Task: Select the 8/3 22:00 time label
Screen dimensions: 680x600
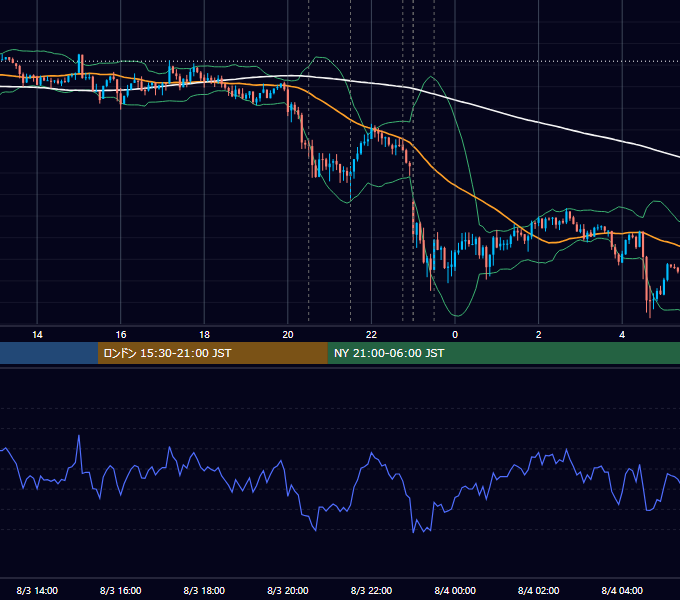Action: click(x=371, y=590)
